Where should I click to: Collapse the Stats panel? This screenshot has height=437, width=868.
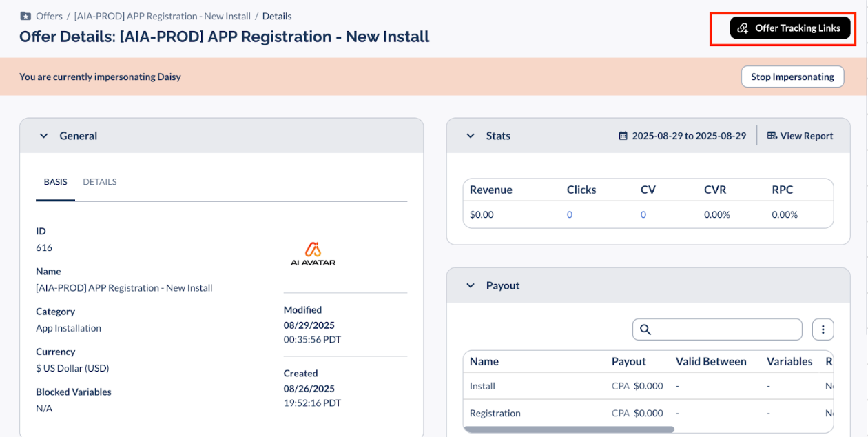tap(471, 136)
